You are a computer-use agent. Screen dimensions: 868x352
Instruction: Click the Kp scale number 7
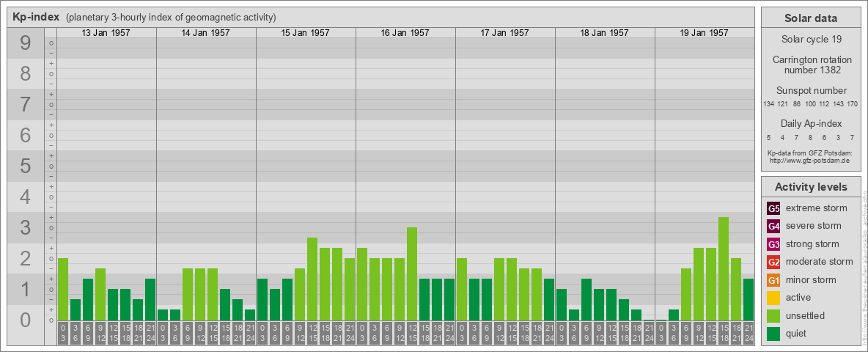pyautogui.click(x=26, y=104)
